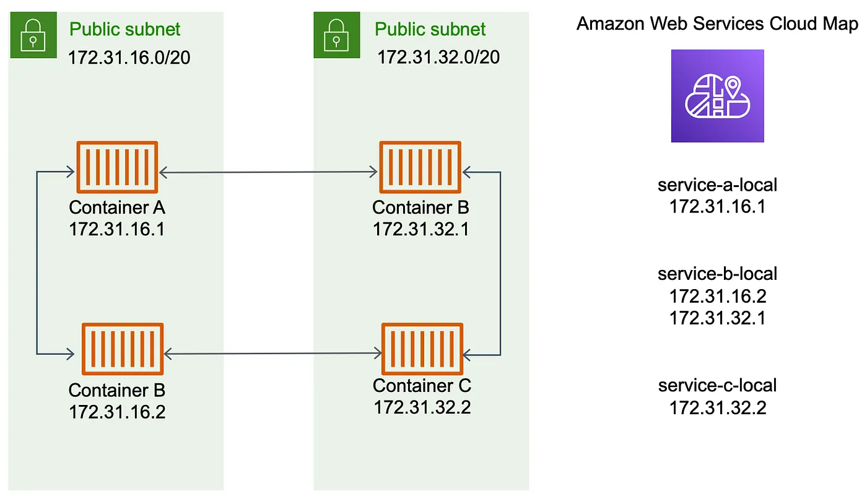Viewport: 867px width, 504px height.
Task: Click the Amazon Web Services Cloud Map title
Action: [717, 24]
